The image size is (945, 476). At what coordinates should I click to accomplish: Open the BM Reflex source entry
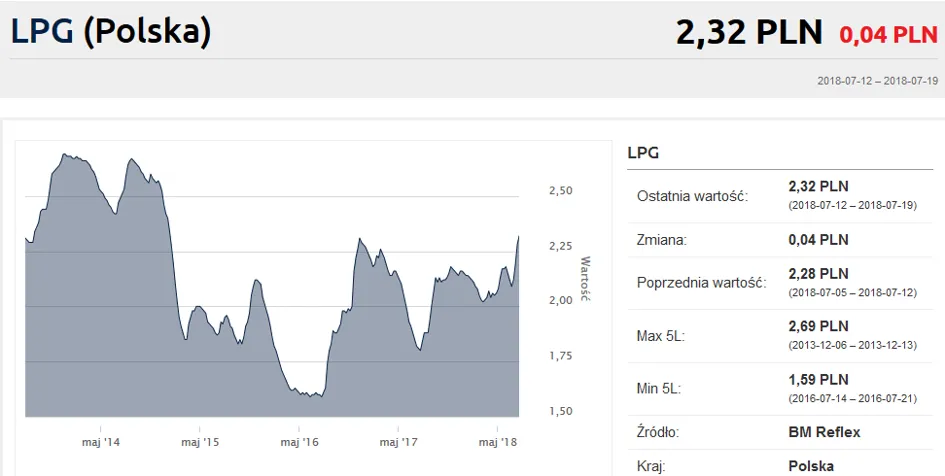pos(824,432)
